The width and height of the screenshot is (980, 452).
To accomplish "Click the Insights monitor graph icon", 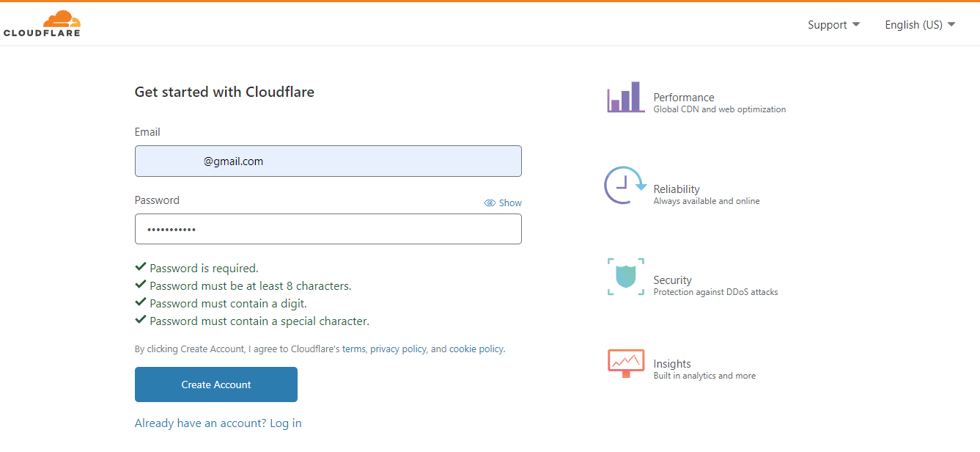I will pos(625,363).
